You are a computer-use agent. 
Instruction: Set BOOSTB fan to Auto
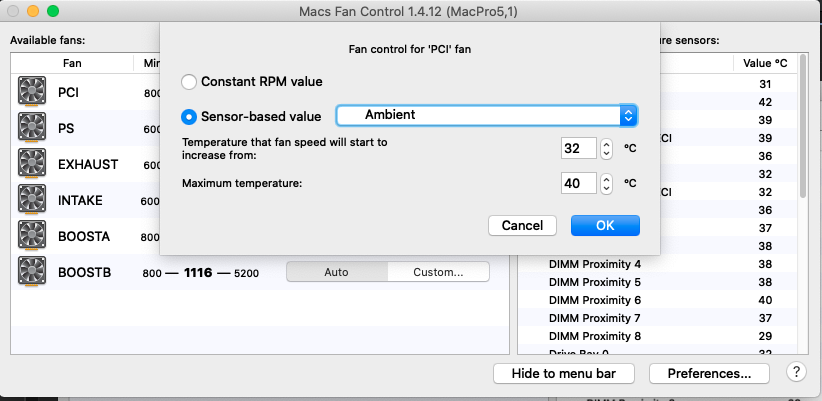tap(337, 272)
